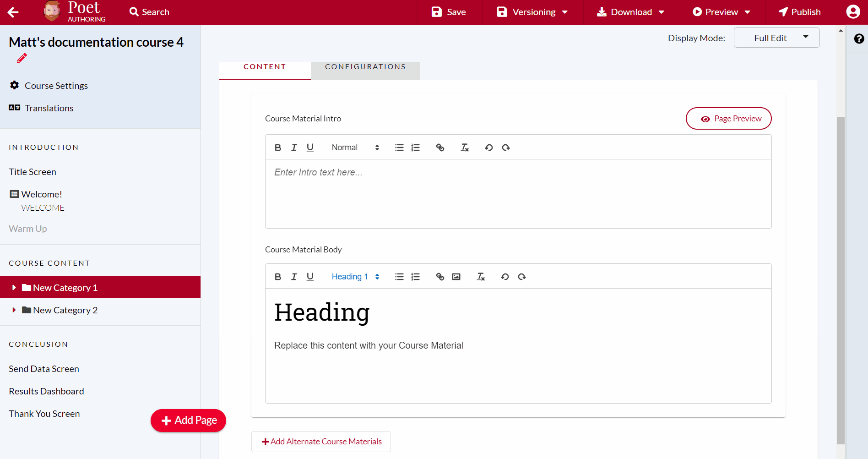The width and height of the screenshot is (868, 459).
Task: Expand the New Category 1 folder
Action: tap(14, 287)
